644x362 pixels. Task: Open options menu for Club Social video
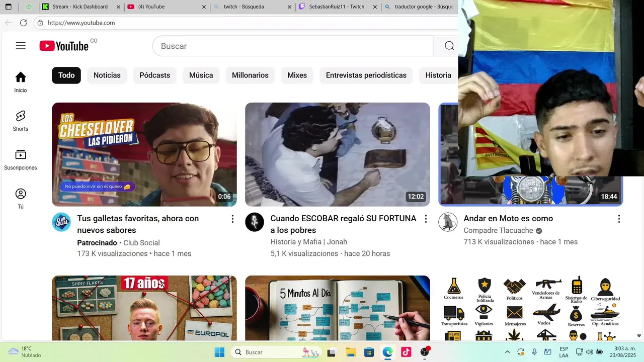(x=232, y=219)
